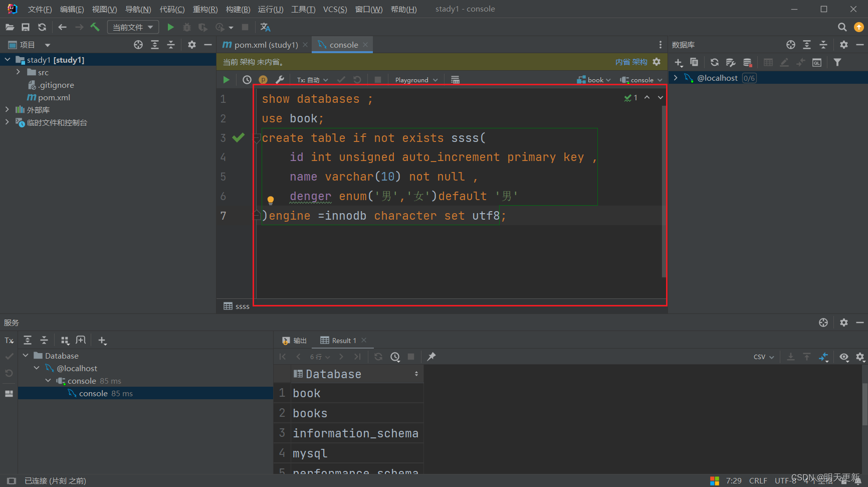
Task: Open book schema switcher dropdown
Action: [x=594, y=80]
